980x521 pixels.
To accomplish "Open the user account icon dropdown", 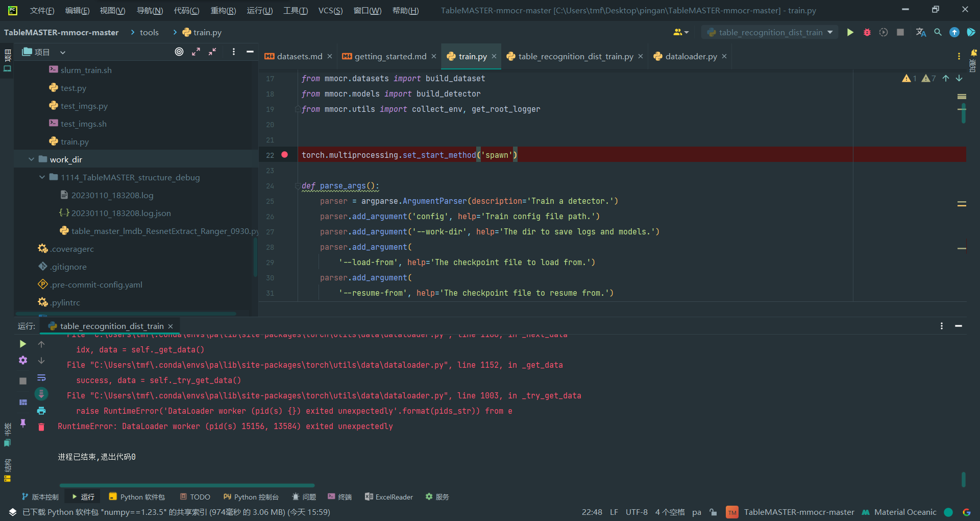I will coord(681,32).
